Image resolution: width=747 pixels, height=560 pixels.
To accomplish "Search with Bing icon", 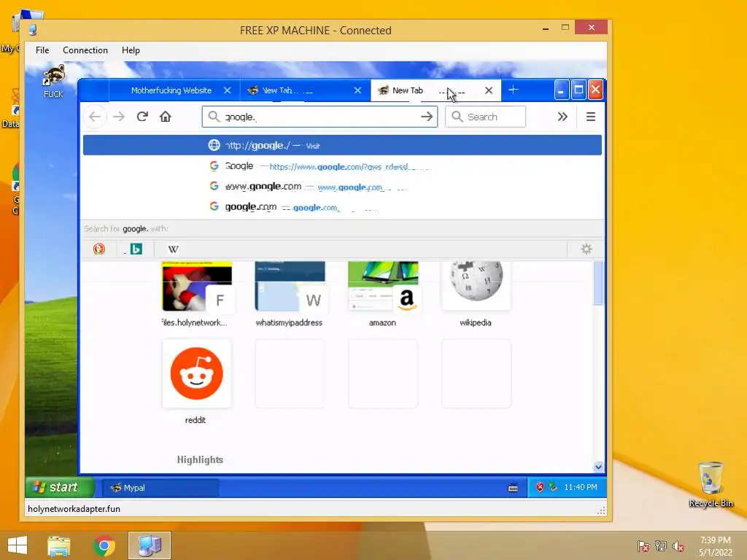I will pos(136,249).
